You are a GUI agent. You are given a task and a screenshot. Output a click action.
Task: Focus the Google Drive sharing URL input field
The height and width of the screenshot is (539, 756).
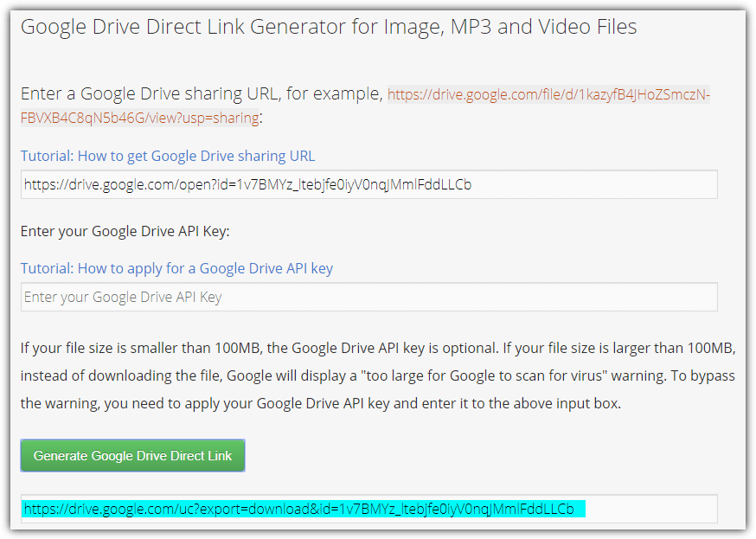point(368,184)
